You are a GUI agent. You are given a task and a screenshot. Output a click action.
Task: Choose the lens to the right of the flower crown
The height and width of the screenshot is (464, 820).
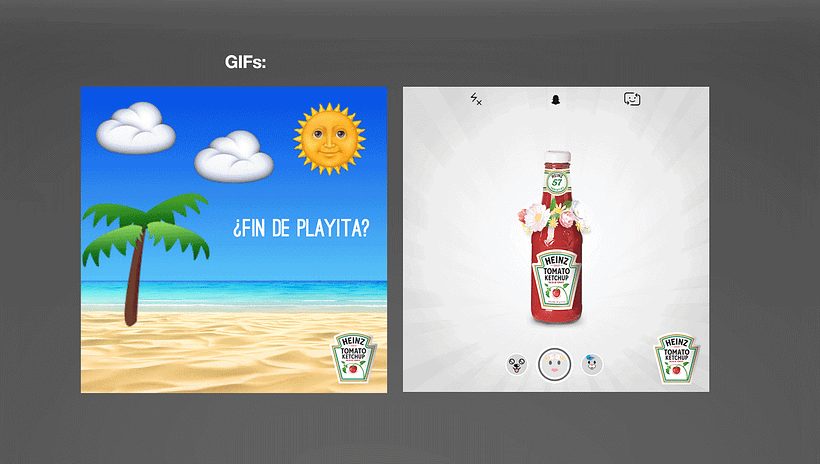point(591,364)
